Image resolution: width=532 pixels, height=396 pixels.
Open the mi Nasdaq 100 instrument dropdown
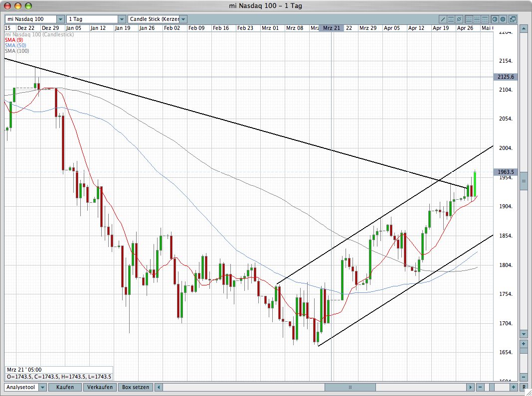(60, 19)
